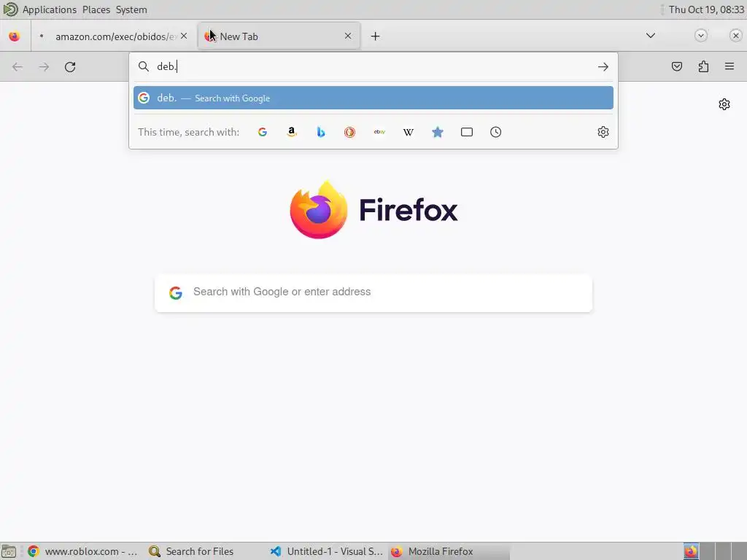Open the System menu

tap(131, 9)
